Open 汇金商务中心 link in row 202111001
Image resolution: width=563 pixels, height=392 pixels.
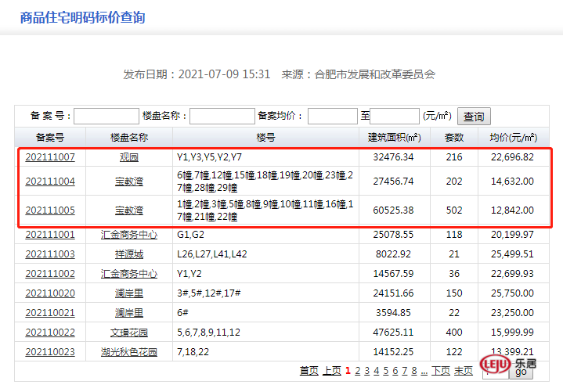tap(129, 235)
